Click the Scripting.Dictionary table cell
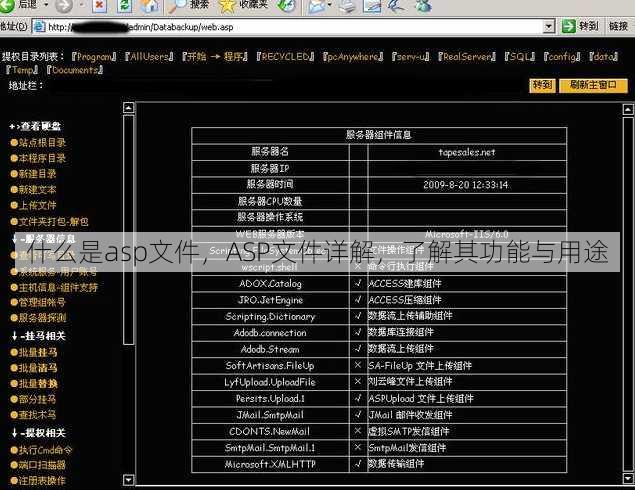Screen dimensions: 635x490 click(270, 316)
